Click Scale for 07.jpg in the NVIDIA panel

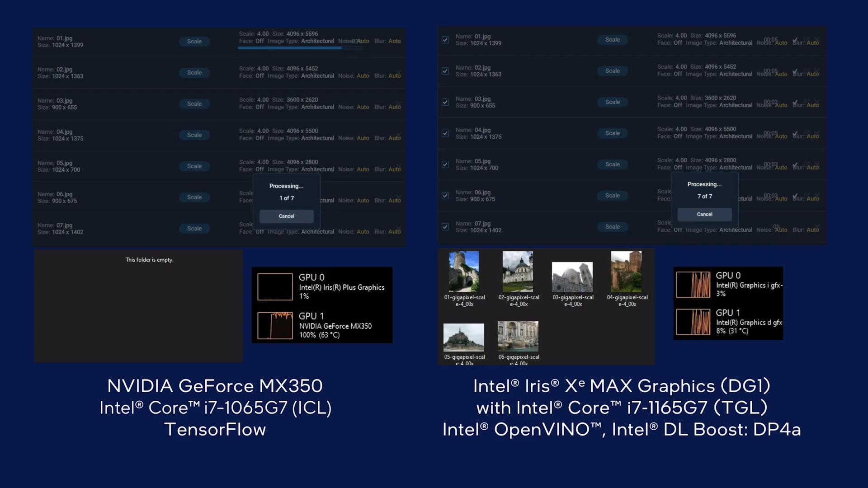194,228
